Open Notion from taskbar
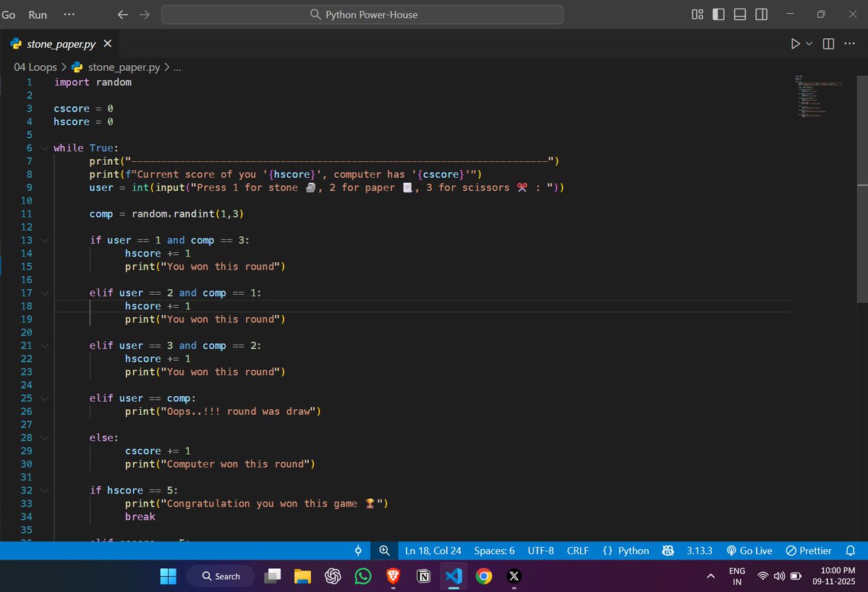 pyautogui.click(x=424, y=576)
